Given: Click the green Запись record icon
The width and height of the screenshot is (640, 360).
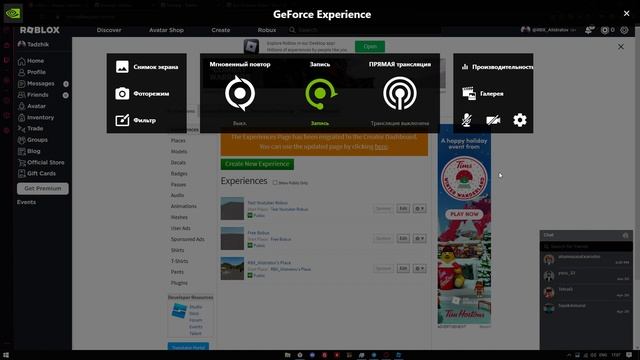Looking at the screenshot, I should 320,93.
